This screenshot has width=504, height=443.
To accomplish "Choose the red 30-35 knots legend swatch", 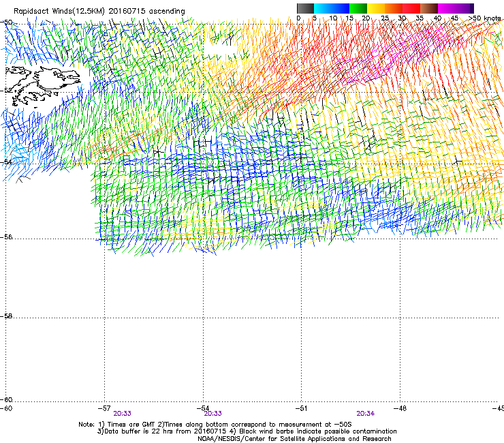I will pos(411,8).
